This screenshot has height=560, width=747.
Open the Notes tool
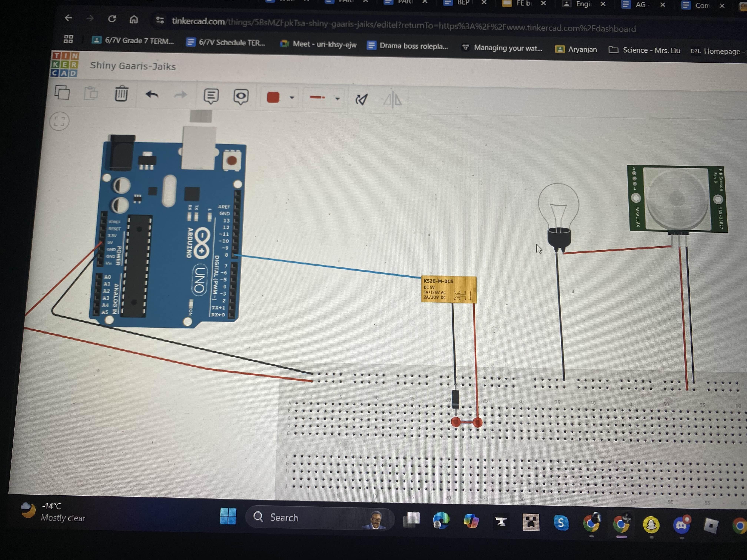(x=211, y=96)
